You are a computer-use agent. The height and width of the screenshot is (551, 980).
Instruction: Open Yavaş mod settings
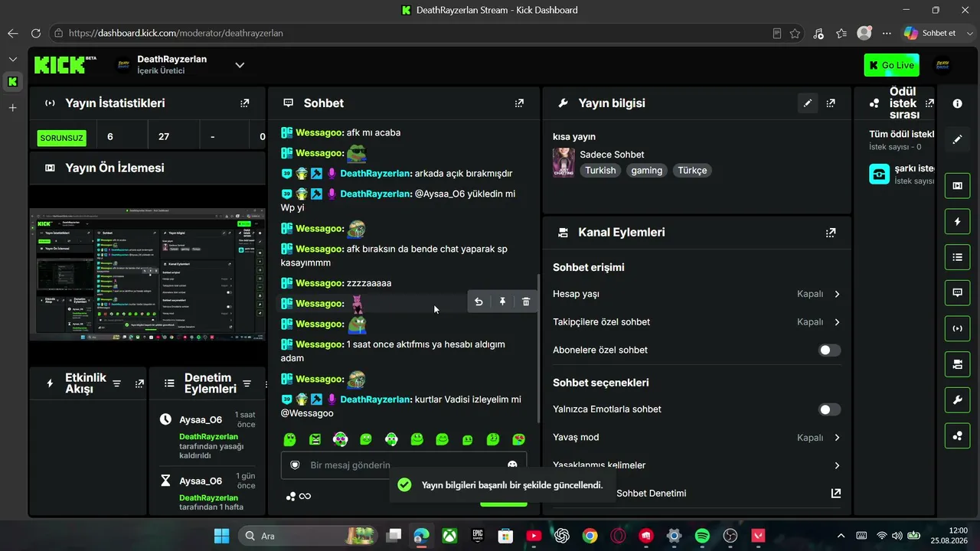tap(697, 438)
